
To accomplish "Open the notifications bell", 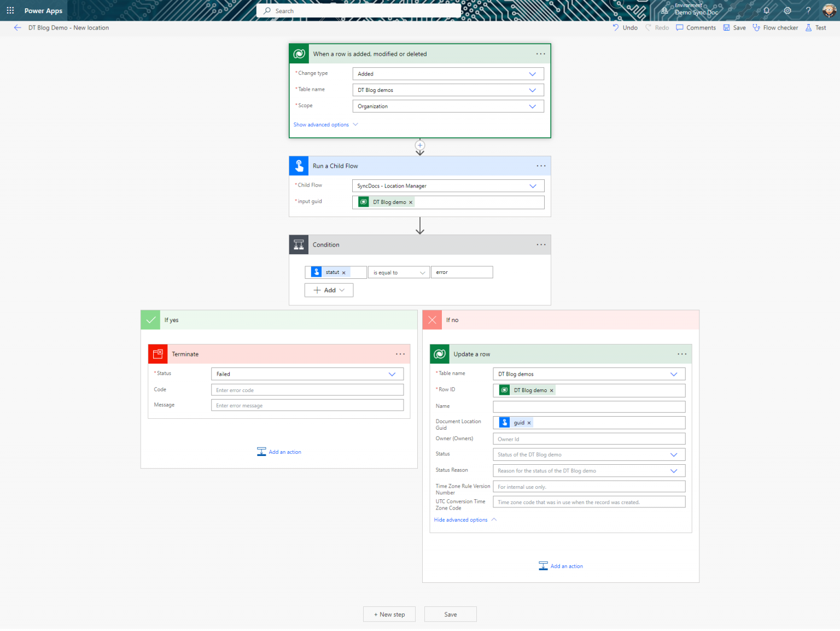I will (766, 10).
